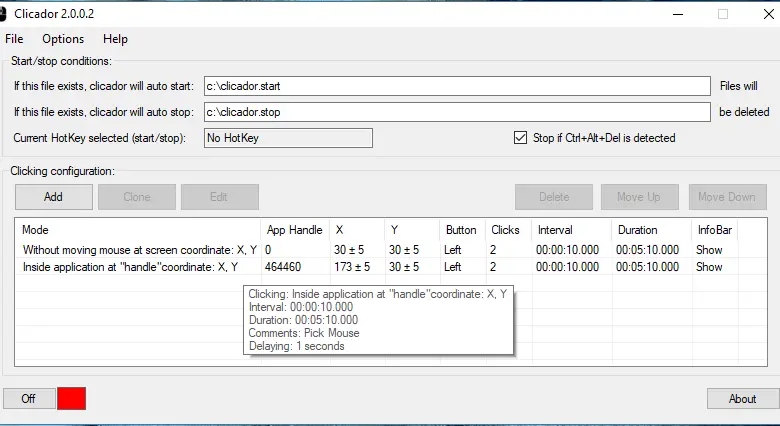Click the Delete button
This screenshot has width=780, height=426.
point(554,197)
